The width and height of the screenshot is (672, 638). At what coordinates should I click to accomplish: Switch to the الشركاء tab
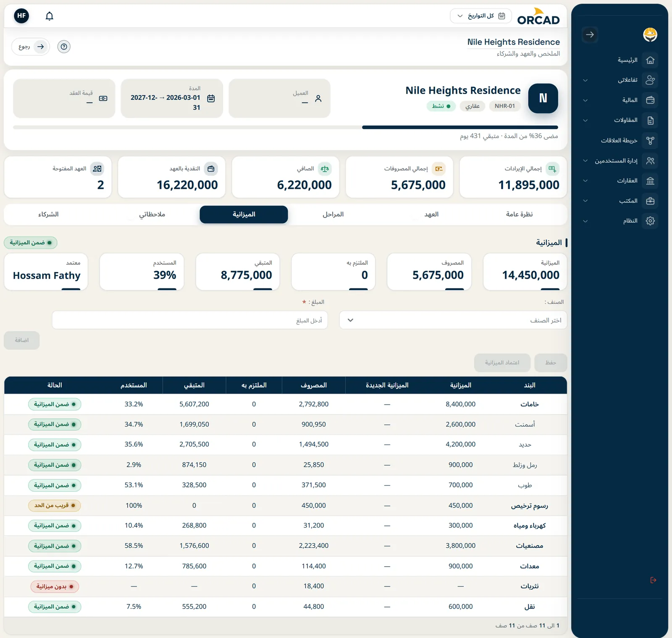pyautogui.click(x=48, y=214)
